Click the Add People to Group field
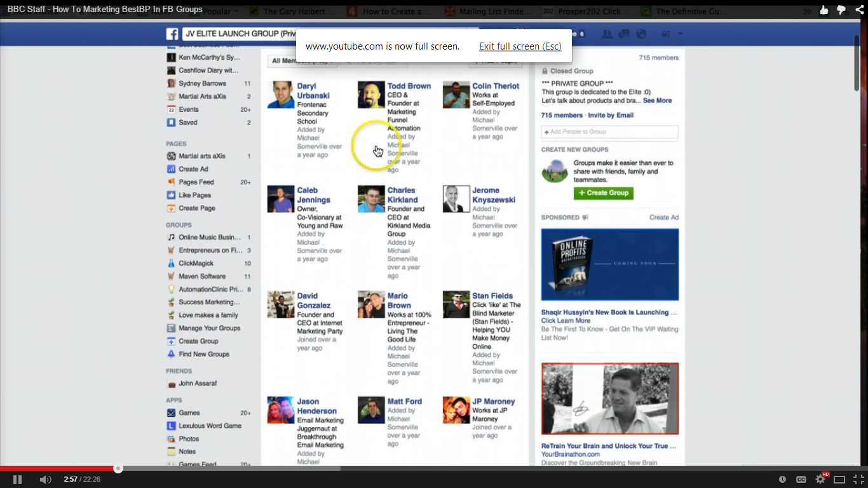 [x=610, y=132]
